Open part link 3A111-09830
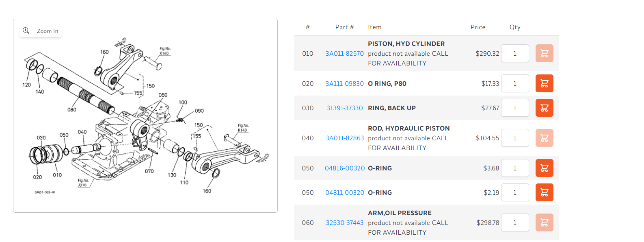The width and height of the screenshot is (644, 242). pos(344,84)
